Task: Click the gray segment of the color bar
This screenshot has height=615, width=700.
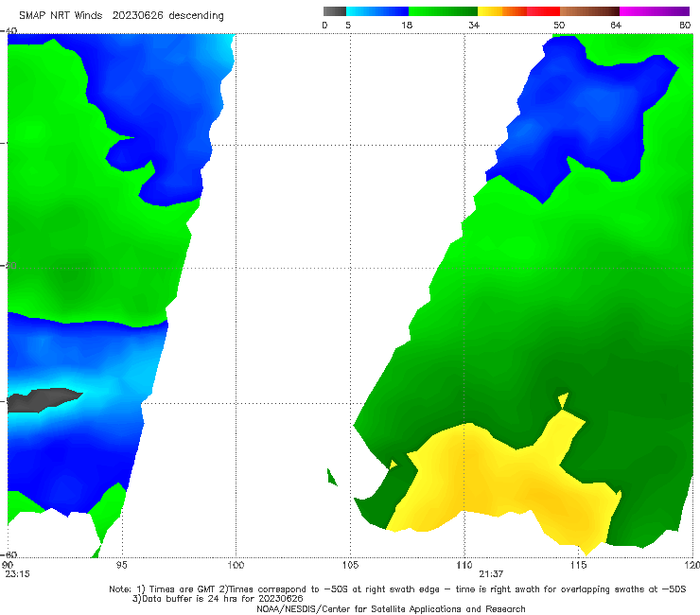Action: (x=335, y=11)
